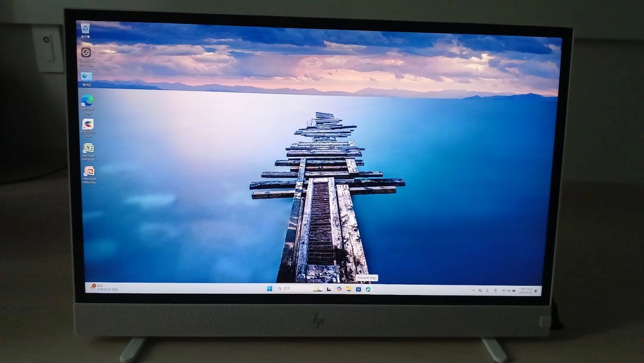Open the notification icon beside the clock
The image size is (644, 363).
pyautogui.click(x=536, y=291)
